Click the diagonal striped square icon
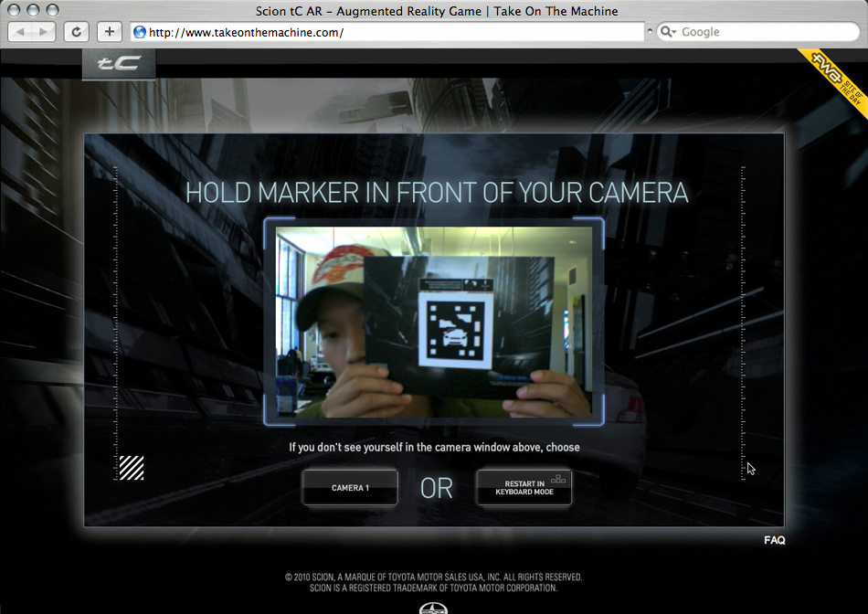The height and width of the screenshot is (614, 868). [132, 468]
